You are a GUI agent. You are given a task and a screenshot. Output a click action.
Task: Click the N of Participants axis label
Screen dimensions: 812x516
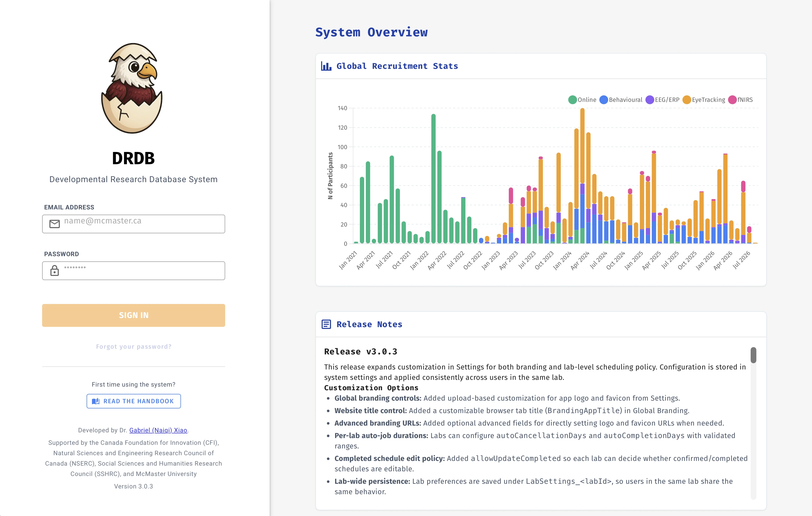coord(330,176)
